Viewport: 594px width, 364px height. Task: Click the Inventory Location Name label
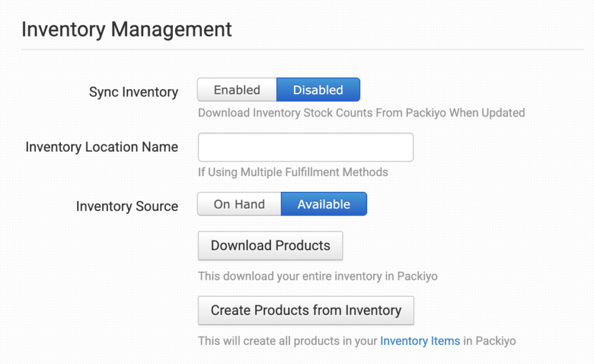(x=102, y=147)
